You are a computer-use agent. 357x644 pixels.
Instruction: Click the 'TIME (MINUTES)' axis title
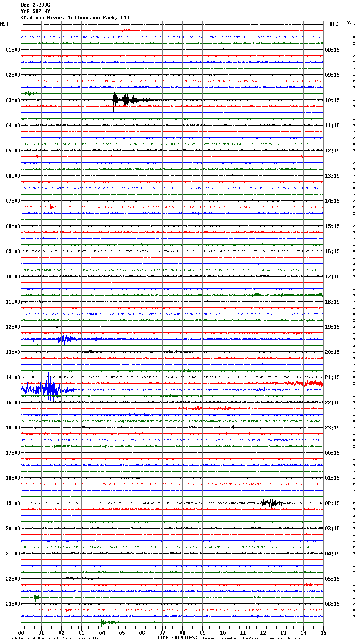coord(177,638)
